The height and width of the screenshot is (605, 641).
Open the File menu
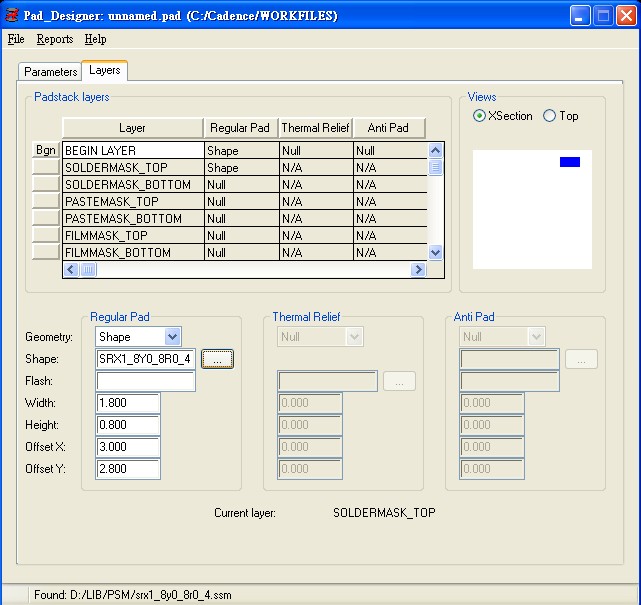(x=16, y=39)
